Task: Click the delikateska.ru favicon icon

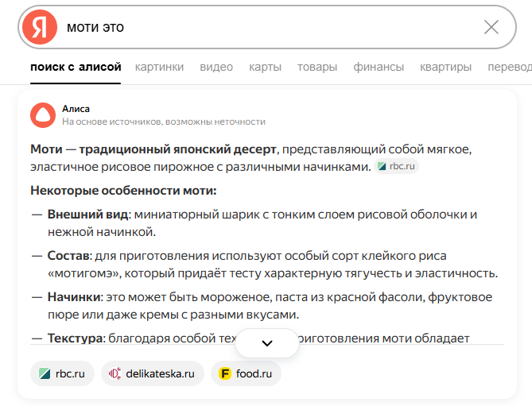Action: click(x=115, y=373)
